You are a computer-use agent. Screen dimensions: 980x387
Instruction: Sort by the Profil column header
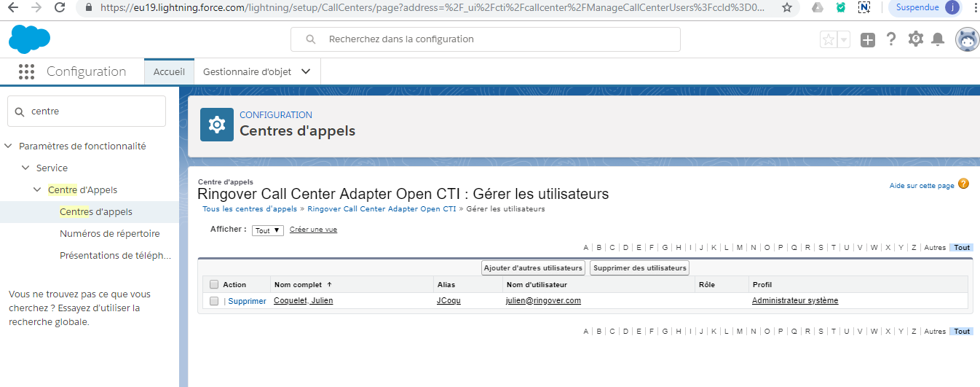(762, 284)
